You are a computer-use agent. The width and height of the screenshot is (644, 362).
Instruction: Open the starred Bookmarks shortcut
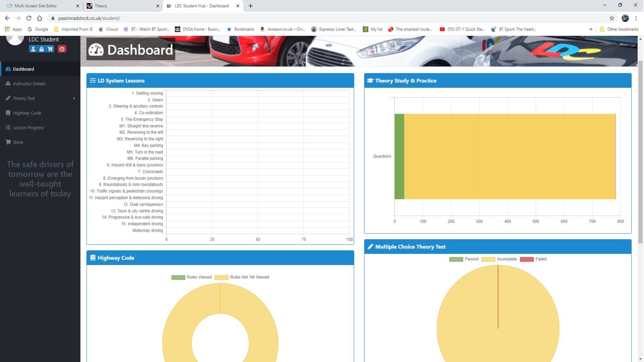point(240,29)
